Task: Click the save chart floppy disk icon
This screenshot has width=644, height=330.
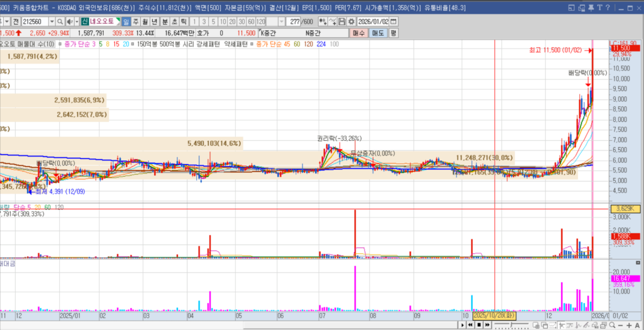Action: [x=343, y=21]
